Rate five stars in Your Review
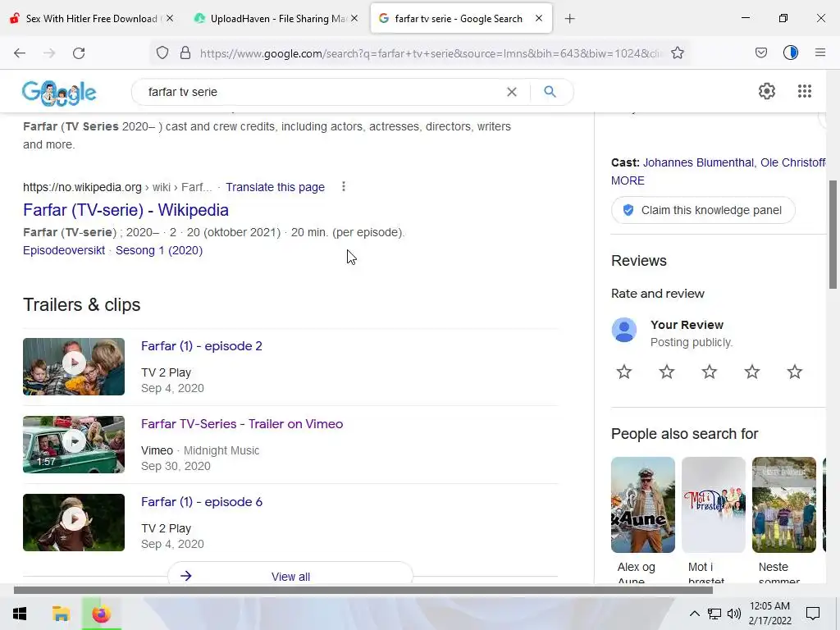Viewport: 840px width, 630px height. pos(794,372)
